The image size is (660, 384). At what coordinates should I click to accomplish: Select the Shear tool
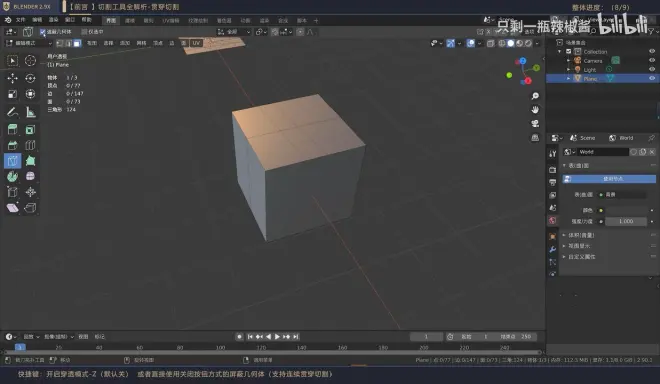(12, 208)
